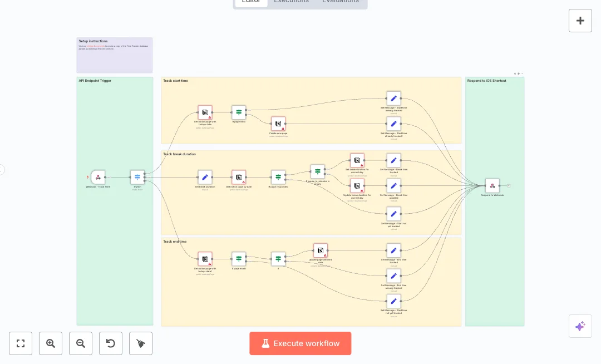
Task: Select the Set Break Duration node
Action: point(205,178)
